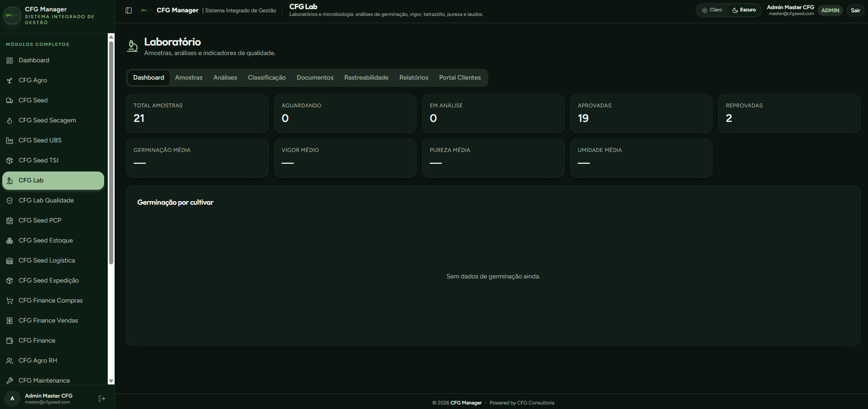Click the Total Amostras card
The image size is (868, 409).
pyautogui.click(x=197, y=114)
